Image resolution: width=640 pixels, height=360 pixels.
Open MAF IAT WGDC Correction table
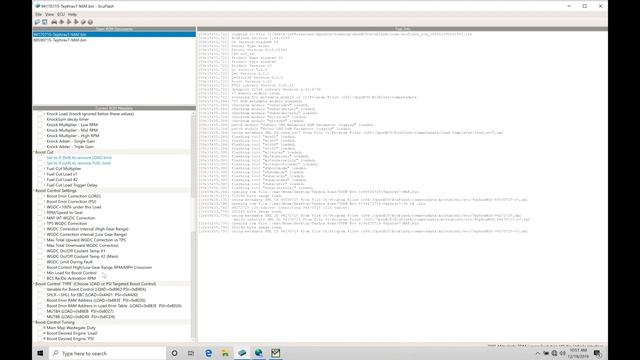click(x=71, y=218)
